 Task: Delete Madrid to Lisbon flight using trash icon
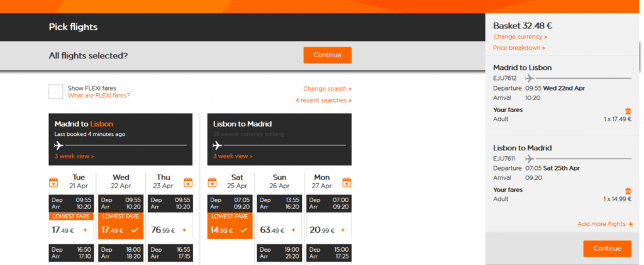tap(628, 111)
